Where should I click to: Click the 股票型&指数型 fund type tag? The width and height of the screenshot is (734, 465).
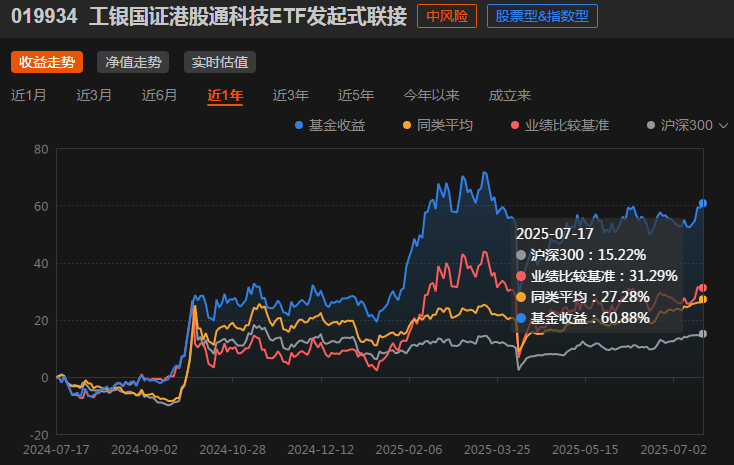tap(542, 16)
